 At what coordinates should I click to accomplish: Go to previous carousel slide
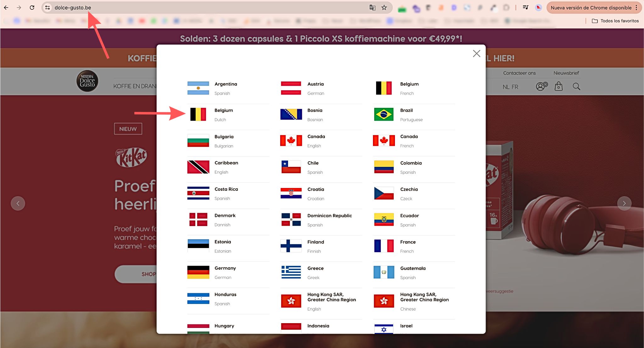18,203
